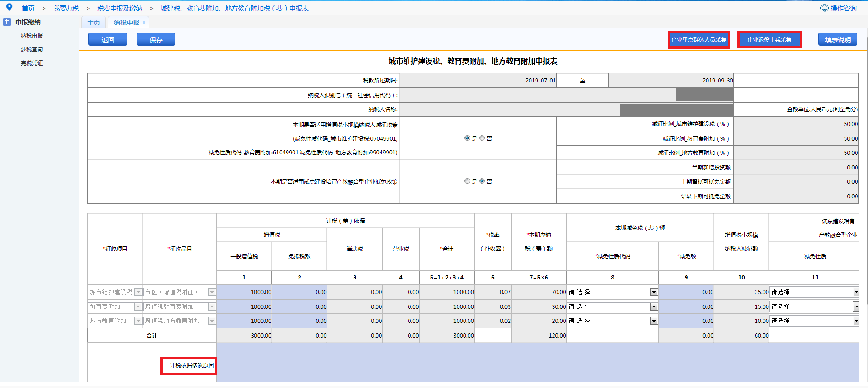Click the tax rate 0.07 cell

pyautogui.click(x=493, y=292)
